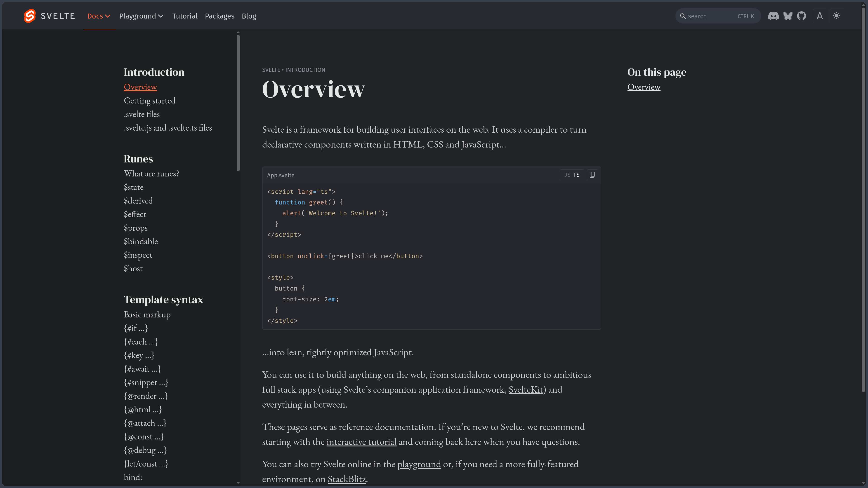Toggle the font style A icon
Screen dimensions: 868x488
click(x=820, y=16)
